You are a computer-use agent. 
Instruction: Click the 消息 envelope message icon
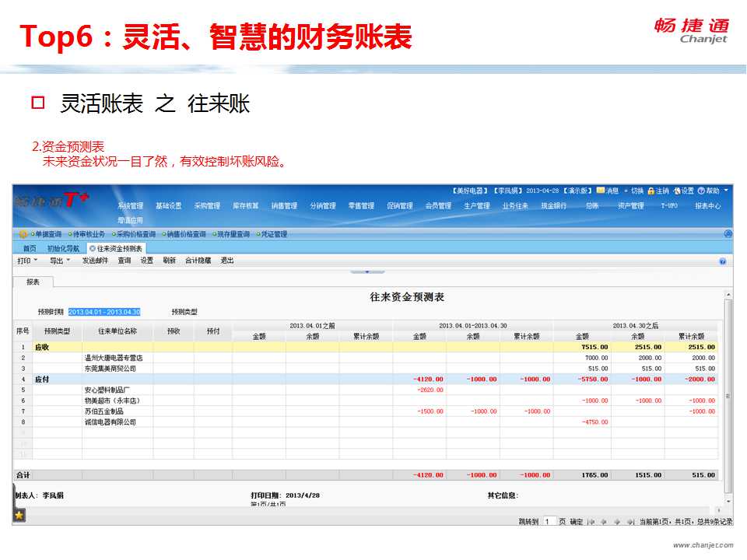point(601,191)
